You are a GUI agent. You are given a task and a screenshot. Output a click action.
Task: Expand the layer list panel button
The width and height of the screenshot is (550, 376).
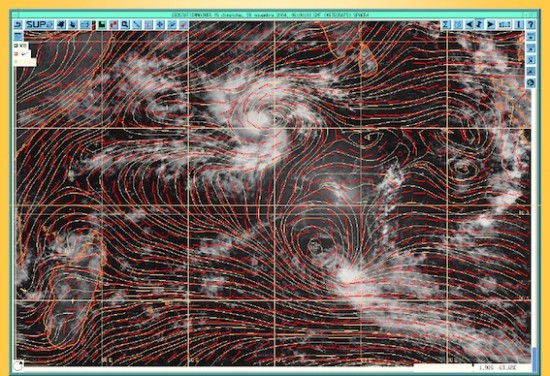pyautogui.click(x=18, y=36)
